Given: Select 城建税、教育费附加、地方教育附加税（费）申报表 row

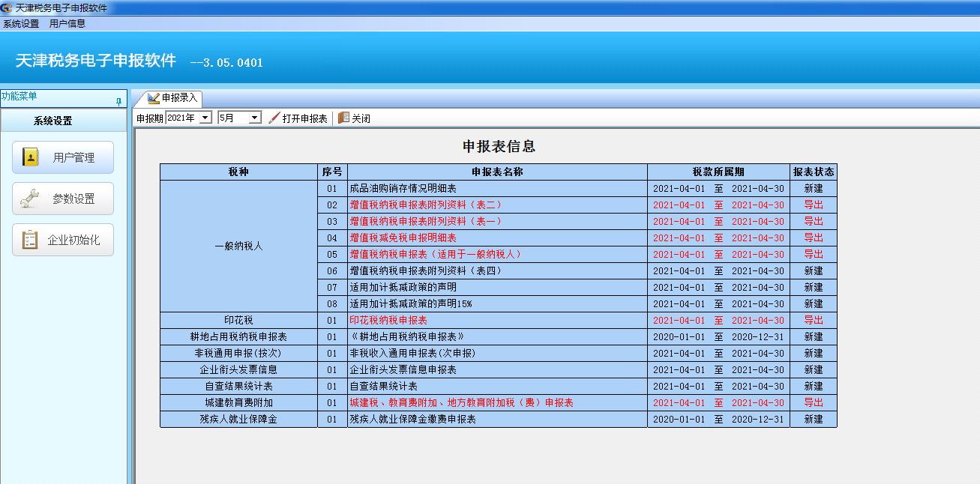Looking at the screenshot, I should [x=497, y=403].
